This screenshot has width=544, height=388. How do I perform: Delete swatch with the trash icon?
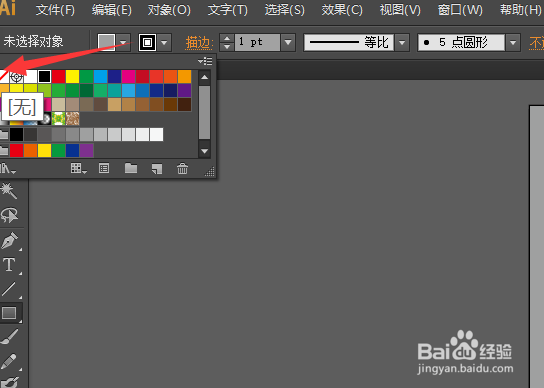tap(182, 169)
